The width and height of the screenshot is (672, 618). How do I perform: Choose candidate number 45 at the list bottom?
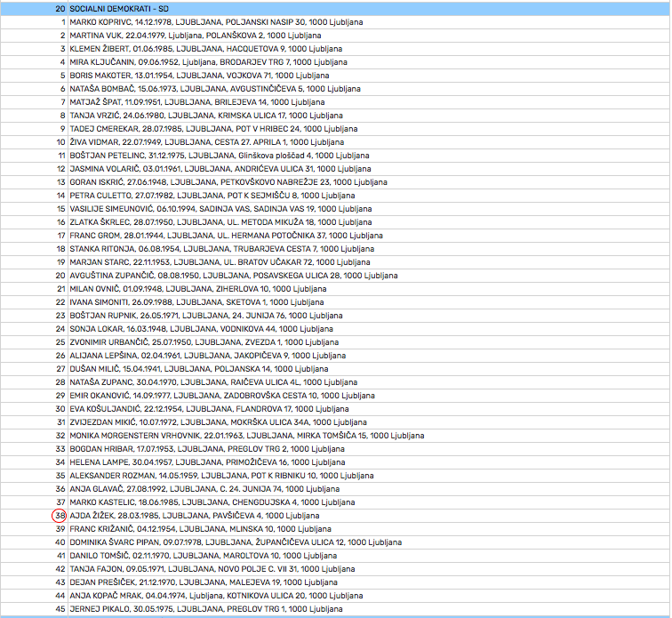(60, 609)
